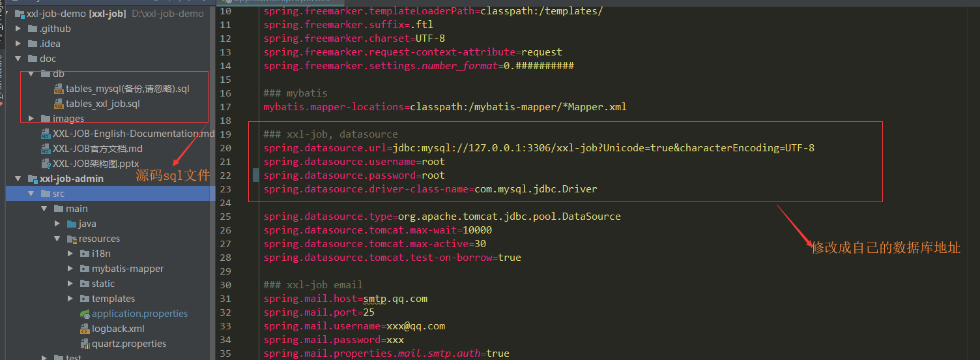
Task: Click the doc folder icon
Action: pyautogui.click(x=33, y=59)
